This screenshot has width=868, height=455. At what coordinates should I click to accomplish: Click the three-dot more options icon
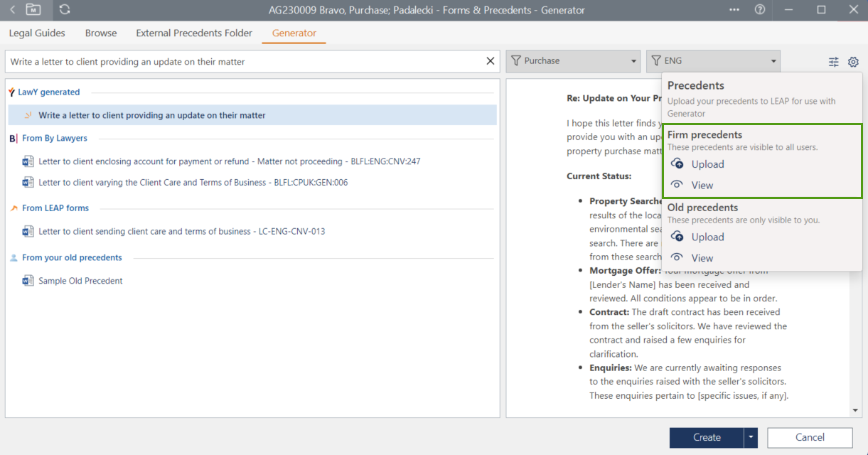734,10
